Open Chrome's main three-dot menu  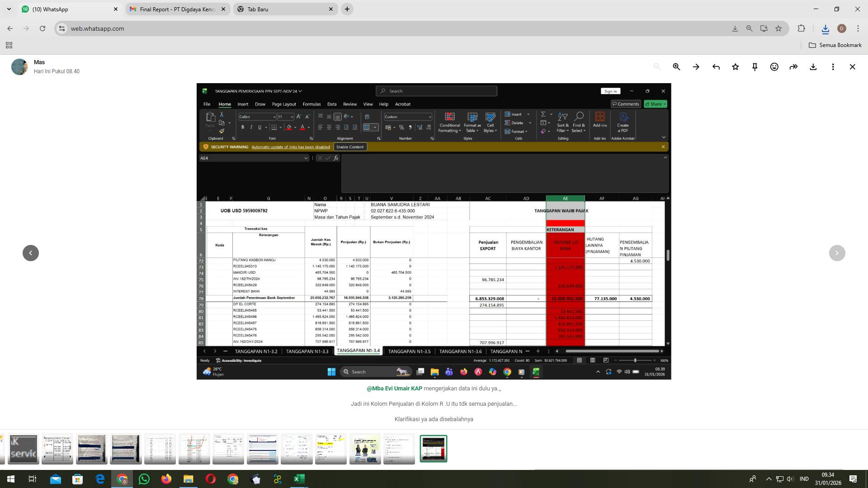coord(858,28)
